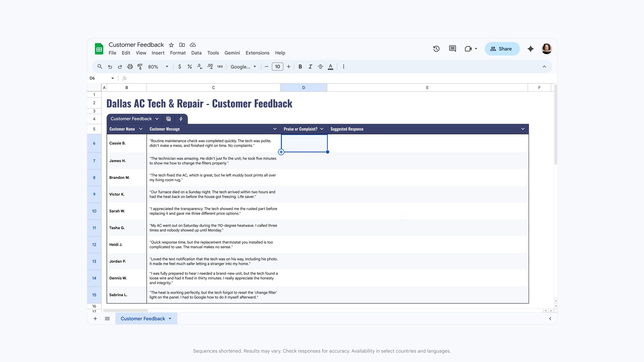644x362 pixels.
Task: Click the table lightning bolt icon
Action: tap(181, 119)
